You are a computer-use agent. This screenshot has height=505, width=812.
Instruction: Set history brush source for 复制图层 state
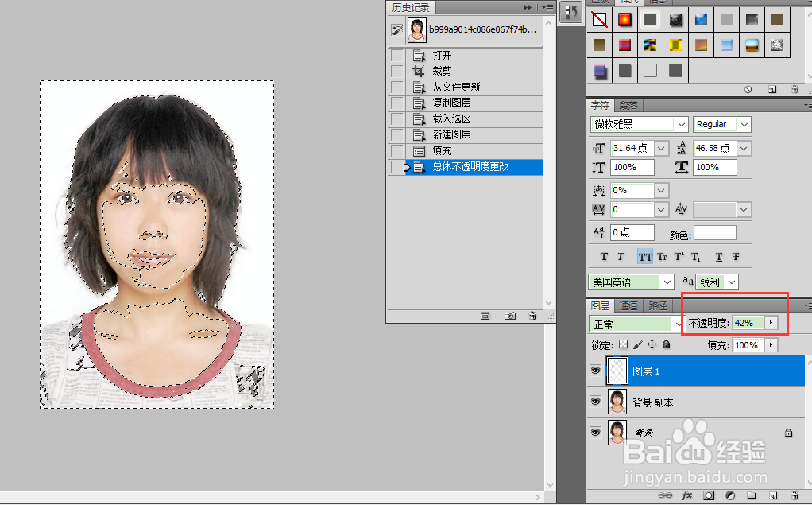pyautogui.click(x=397, y=103)
